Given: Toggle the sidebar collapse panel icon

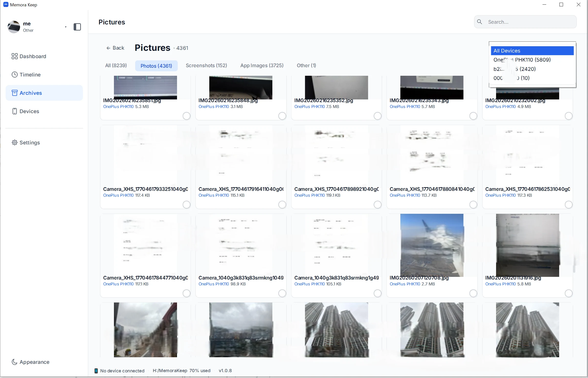Looking at the screenshot, I should coord(77,27).
